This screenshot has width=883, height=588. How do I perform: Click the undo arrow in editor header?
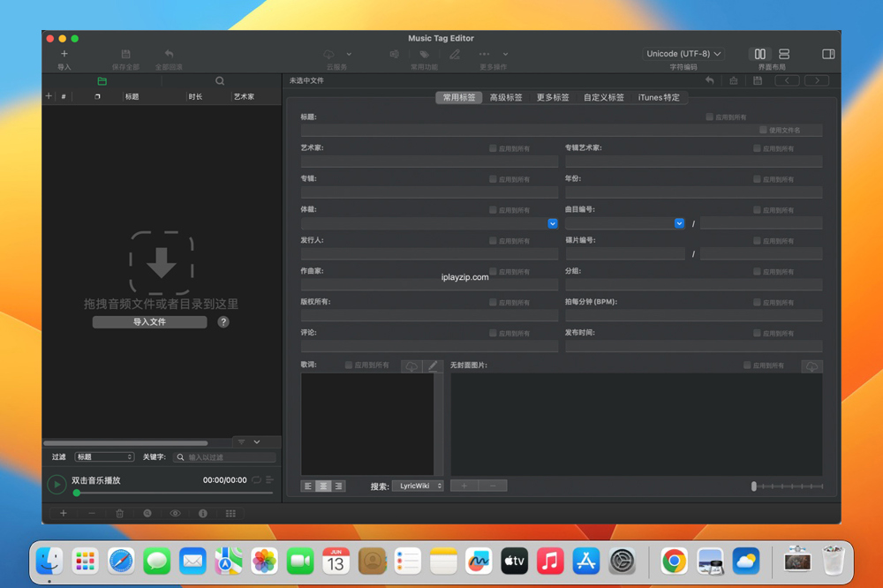coord(710,80)
